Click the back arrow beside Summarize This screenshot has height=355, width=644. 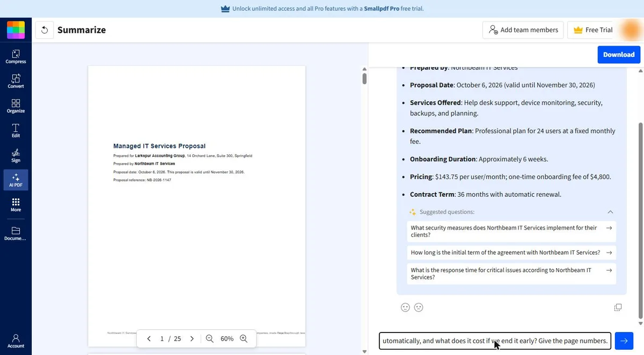point(45,30)
